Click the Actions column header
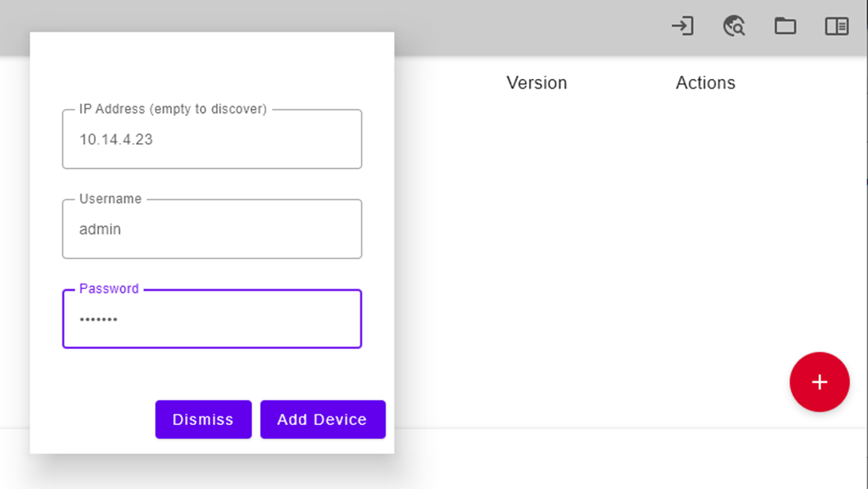Image resolution: width=868 pixels, height=489 pixels. point(705,83)
